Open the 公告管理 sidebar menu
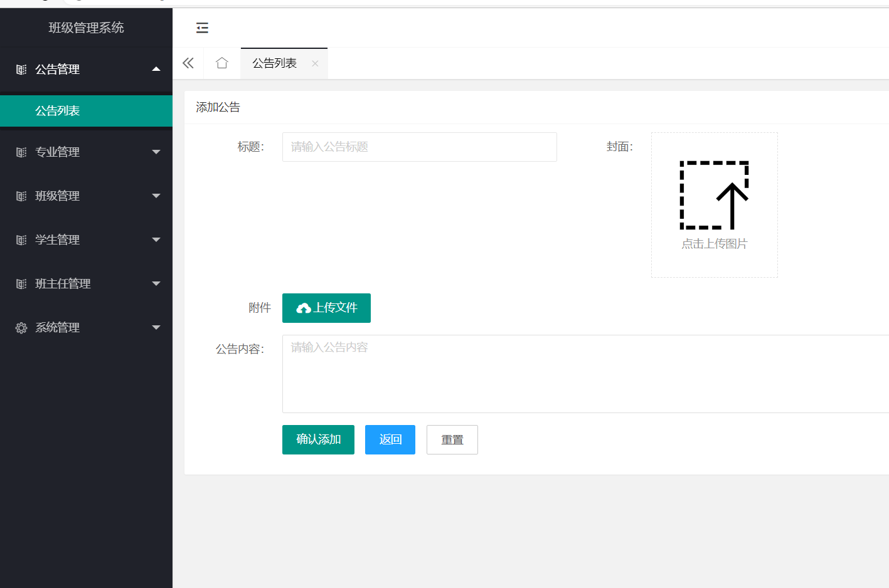 [x=86, y=70]
